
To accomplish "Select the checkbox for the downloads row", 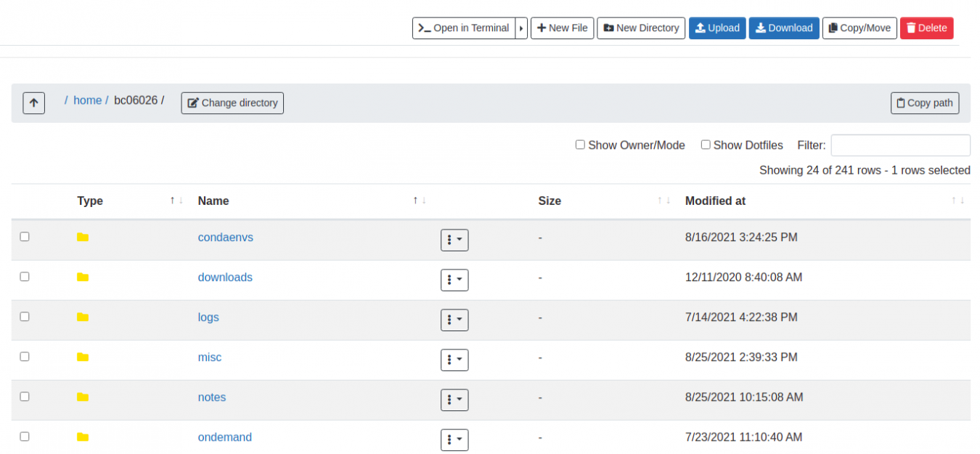I will click(x=25, y=277).
